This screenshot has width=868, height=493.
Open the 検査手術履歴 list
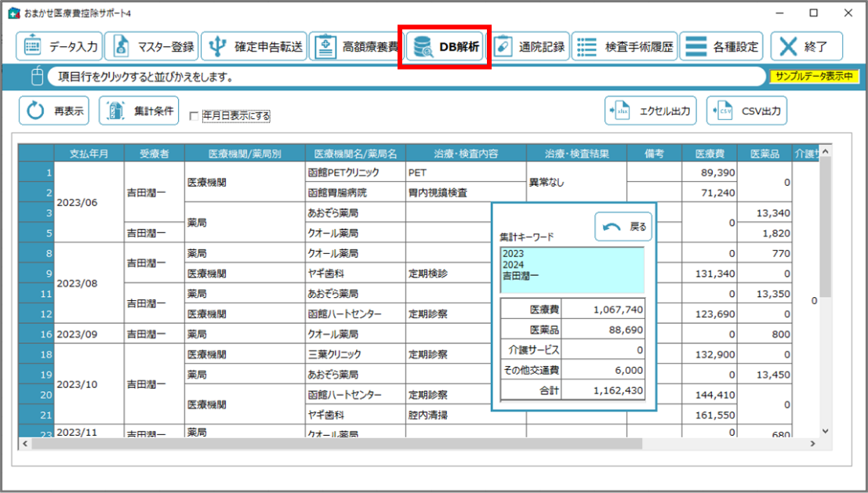pyautogui.click(x=625, y=46)
